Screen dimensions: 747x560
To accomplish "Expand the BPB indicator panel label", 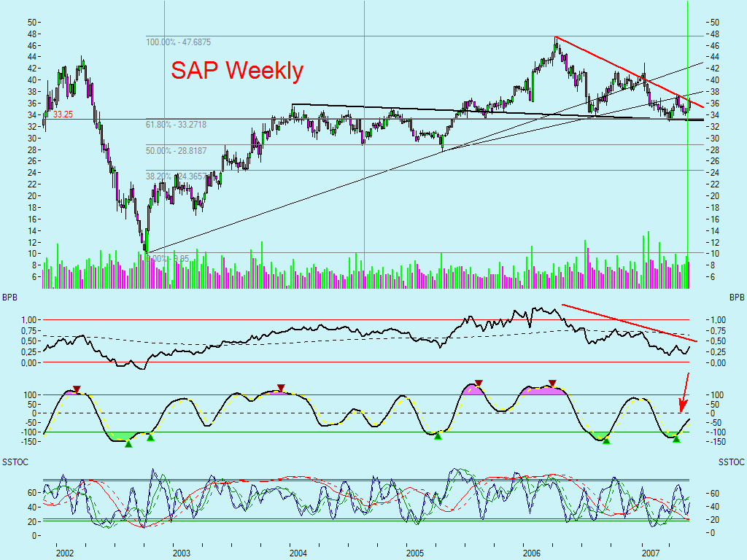I will (9, 296).
